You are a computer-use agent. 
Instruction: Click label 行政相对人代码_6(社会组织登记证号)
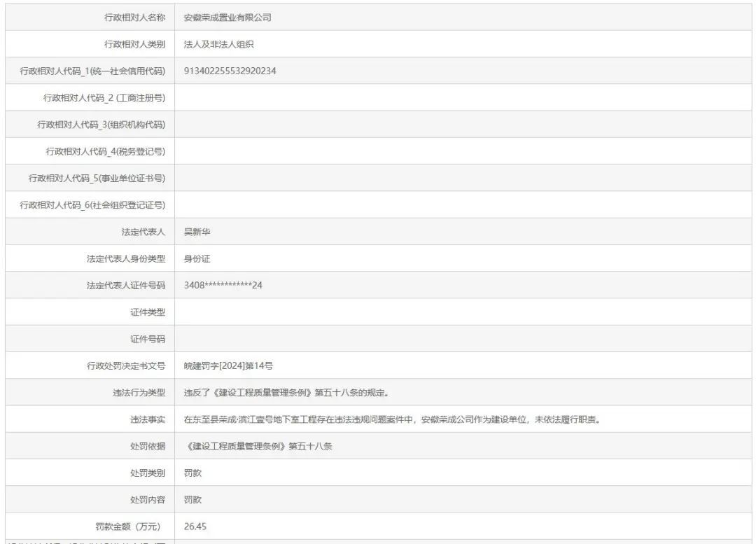(x=92, y=205)
